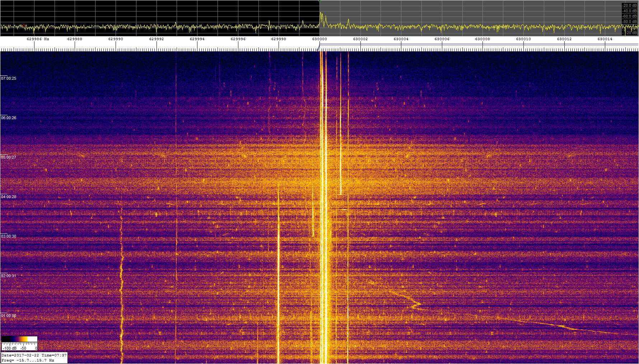Click the color palette gradient bar
The height and width of the screenshot is (364, 639).
(x=20, y=339)
